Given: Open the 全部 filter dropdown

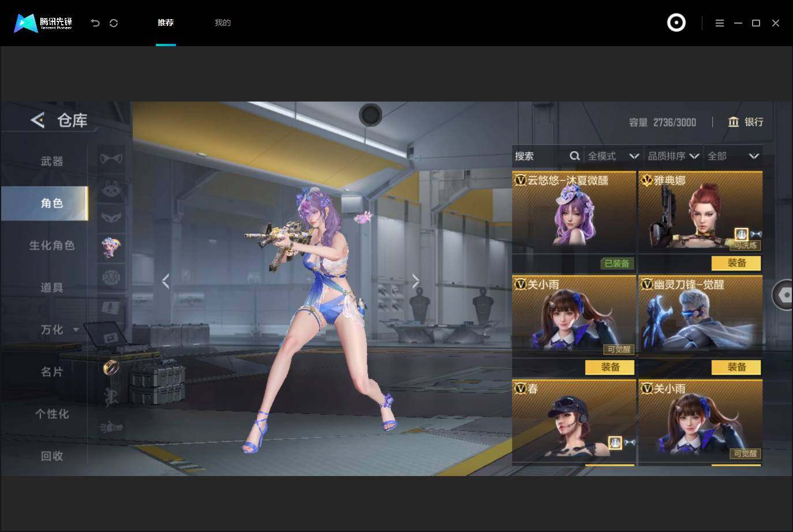Looking at the screenshot, I should pyautogui.click(x=733, y=156).
